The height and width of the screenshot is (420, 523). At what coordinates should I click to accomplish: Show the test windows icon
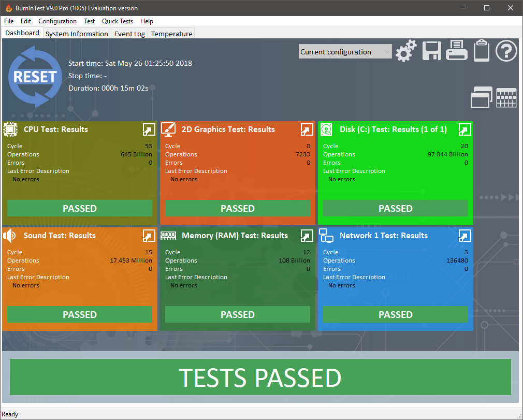click(x=481, y=97)
